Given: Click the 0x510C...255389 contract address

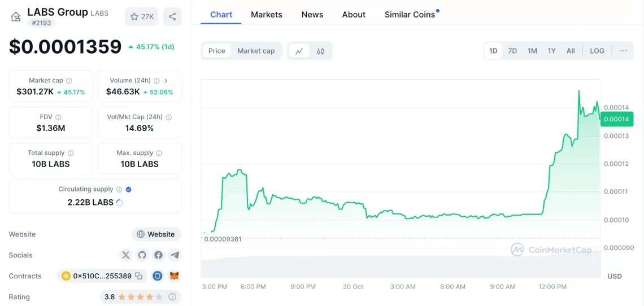Looking at the screenshot, I should (102, 276).
